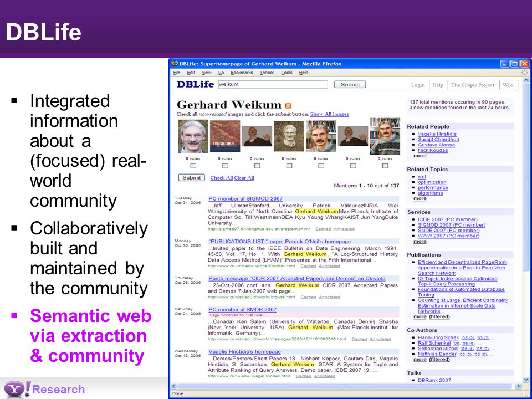Click the vertical scrollbar down arrow

(x=526, y=380)
